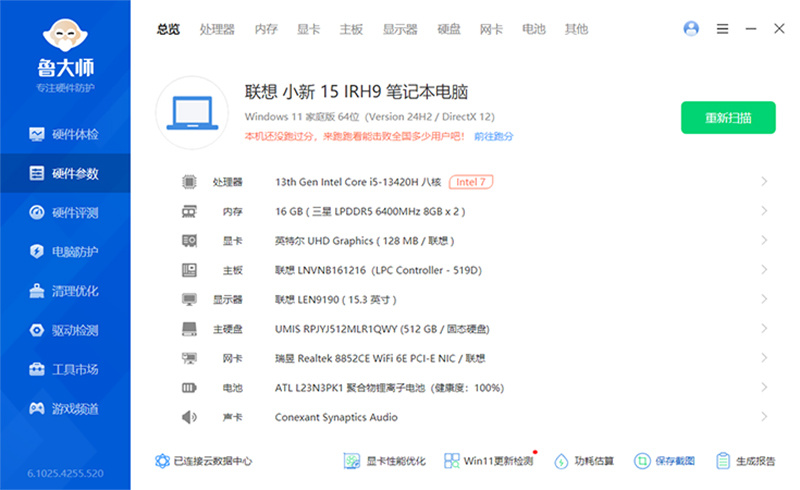This screenshot has width=800, height=490.
Task: Switch to the 显卡 tab
Action: pyautogui.click(x=309, y=30)
